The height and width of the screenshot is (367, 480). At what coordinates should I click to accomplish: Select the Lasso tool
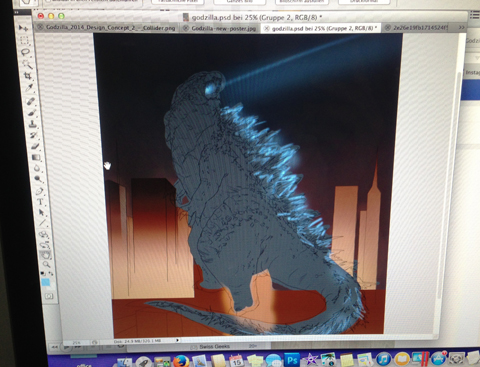click(x=25, y=52)
